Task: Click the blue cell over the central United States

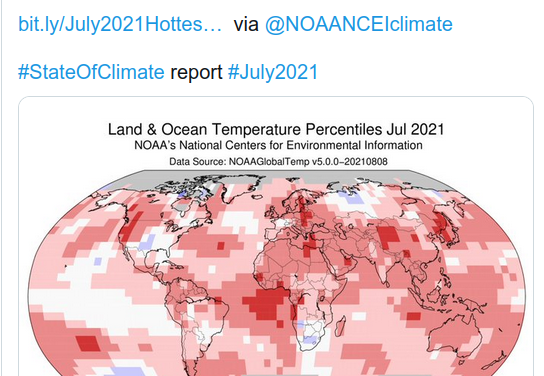Action: pyautogui.click(x=147, y=242)
